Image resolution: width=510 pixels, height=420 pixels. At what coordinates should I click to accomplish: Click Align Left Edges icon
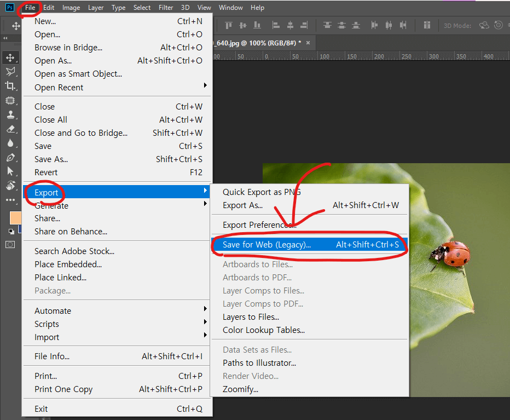pos(276,25)
